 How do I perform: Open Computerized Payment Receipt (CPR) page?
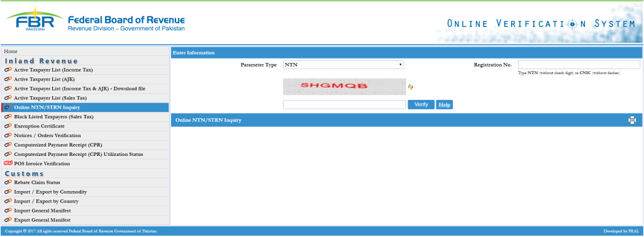coord(58,145)
